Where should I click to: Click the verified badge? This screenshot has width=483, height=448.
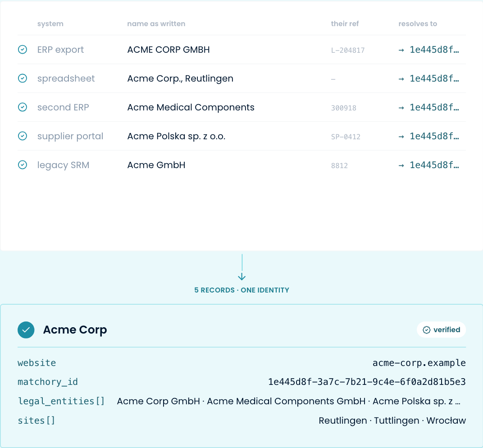click(441, 329)
